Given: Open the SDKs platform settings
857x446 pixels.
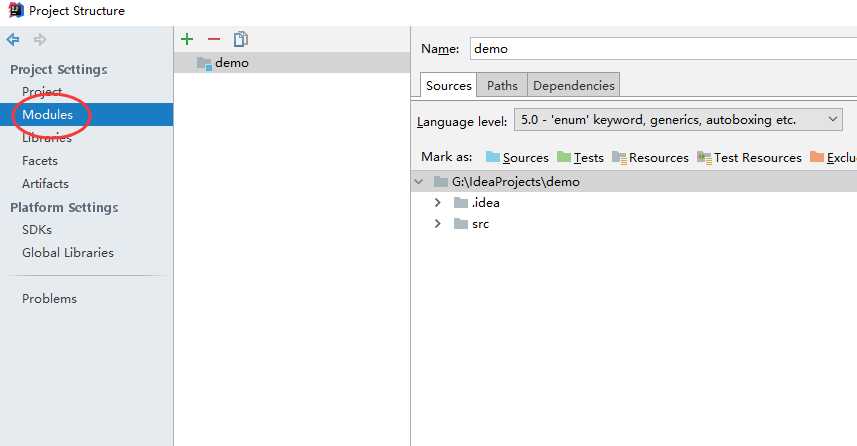Looking at the screenshot, I should pos(37,230).
